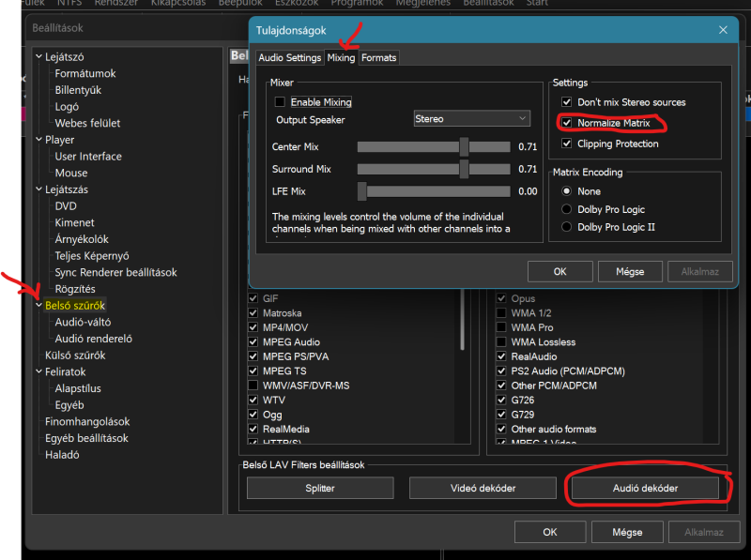Select Árnyékolók tree item

(82, 239)
